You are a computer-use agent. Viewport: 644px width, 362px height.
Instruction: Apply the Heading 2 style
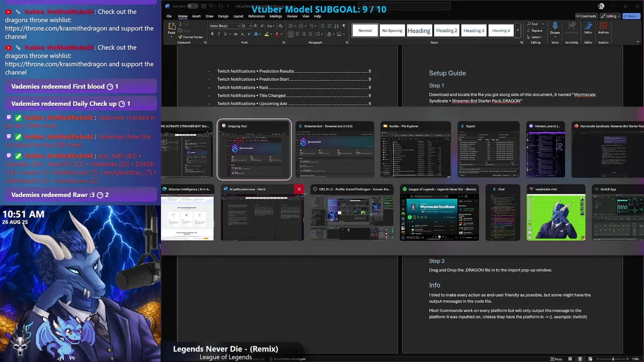click(447, 31)
